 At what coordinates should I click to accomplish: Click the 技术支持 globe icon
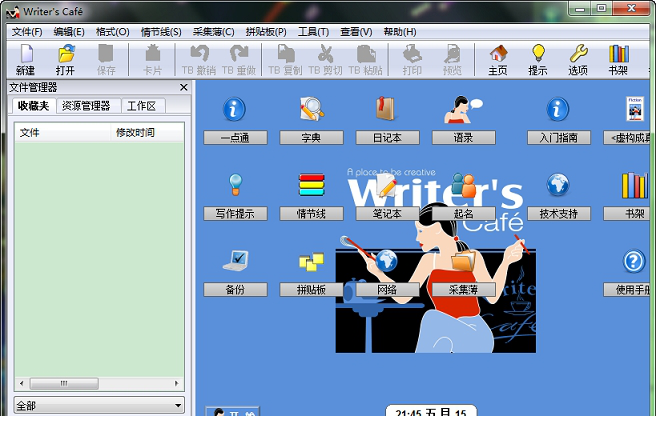[558, 184]
